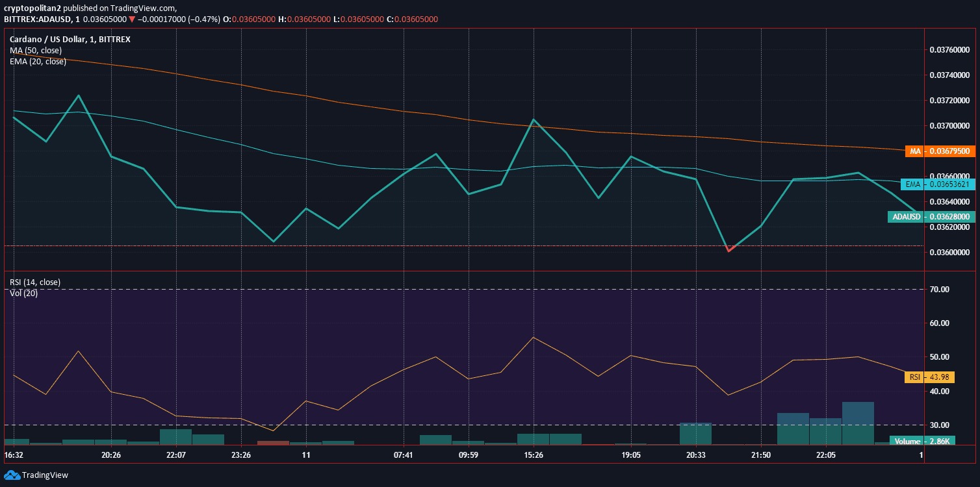Click the 15:26 time axis label
Viewport: 980px width, 487px height.
(534, 455)
